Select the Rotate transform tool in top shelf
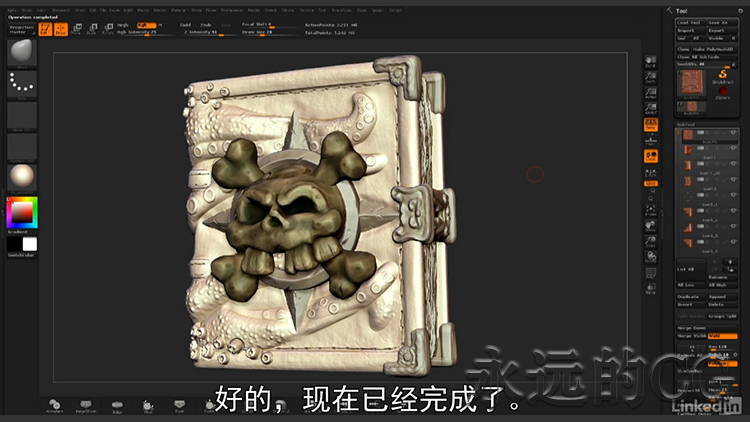This screenshot has width=750, height=422. click(x=108, y=29)
